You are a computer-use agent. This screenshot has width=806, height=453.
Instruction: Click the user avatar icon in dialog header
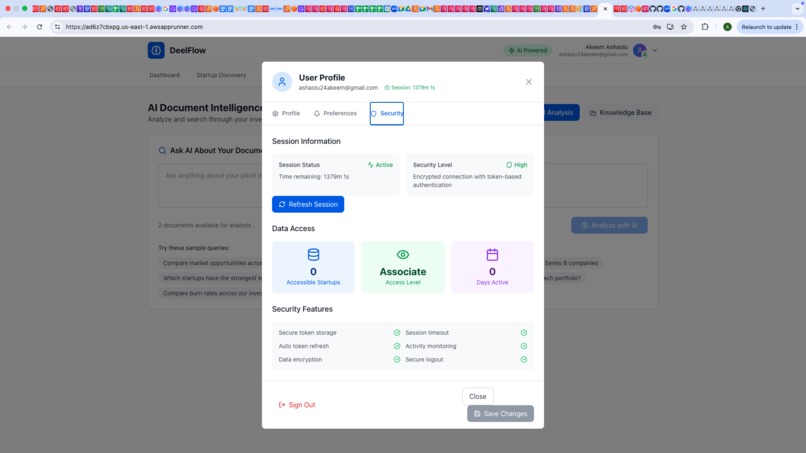click(x=282, y=82)
